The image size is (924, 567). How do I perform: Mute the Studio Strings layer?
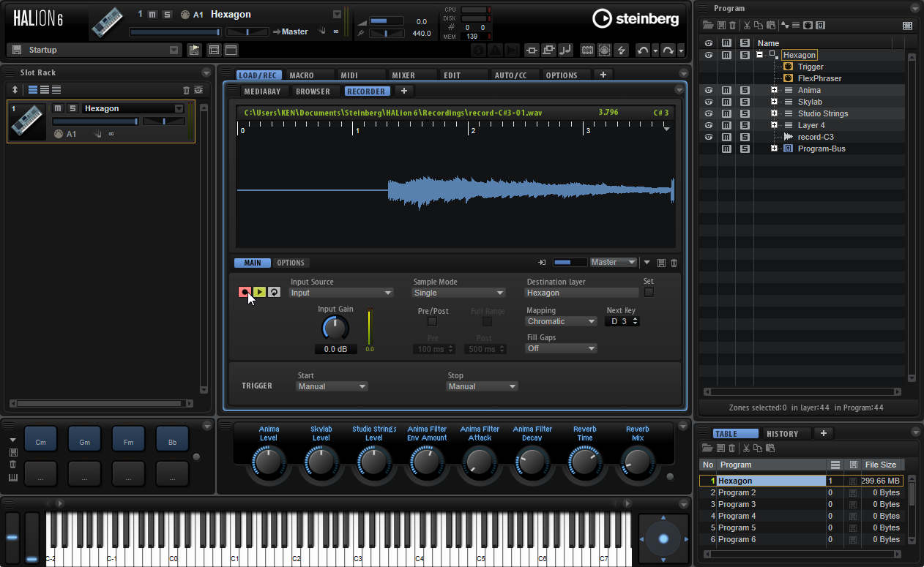pyautogui.click(x=726, y=113)
